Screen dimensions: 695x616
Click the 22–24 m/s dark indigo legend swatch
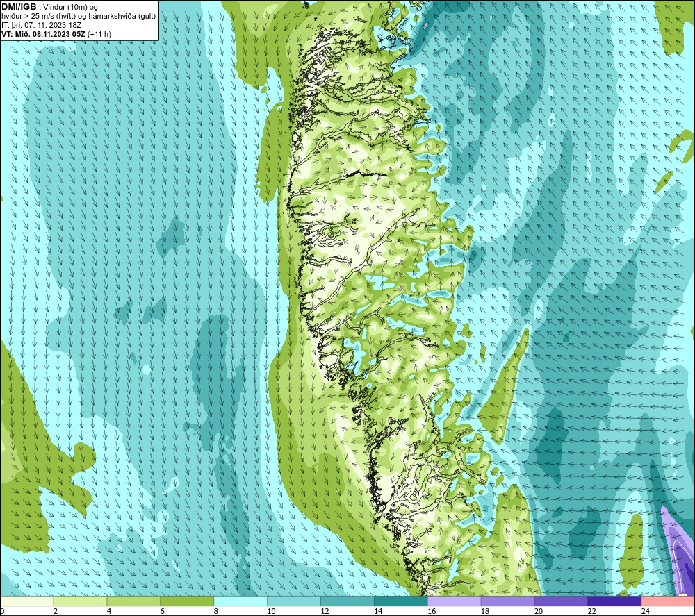pos(614,601)
